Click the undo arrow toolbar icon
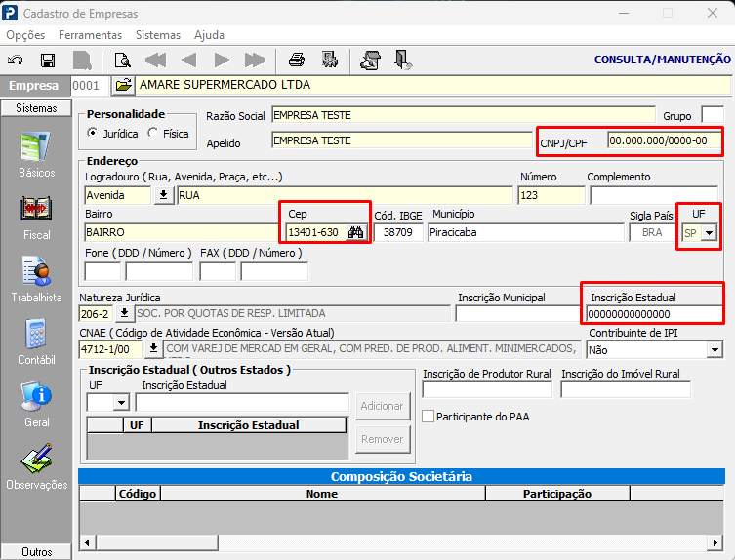This screenshot has height=560, width=735. (15, 60)
